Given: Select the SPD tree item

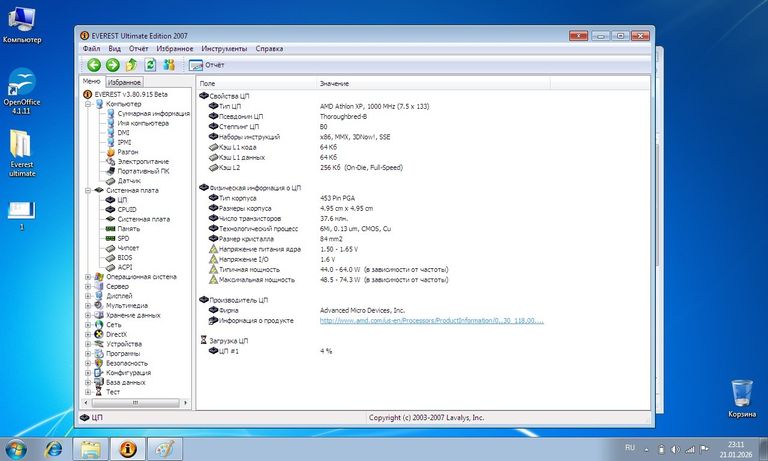Looking at the screenshot, I should [x=123, y=238].
